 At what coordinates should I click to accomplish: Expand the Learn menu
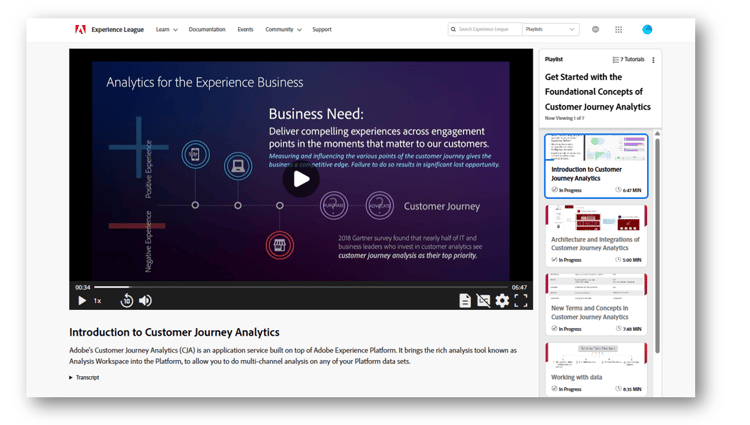click(x=166, y=30)
